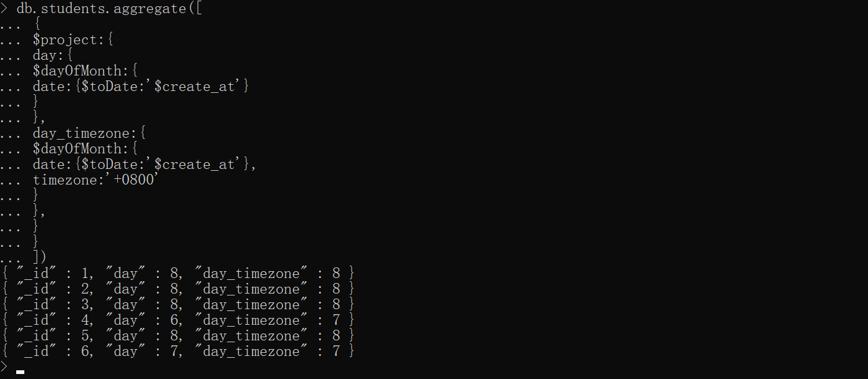Select the result row with _id 5

point(178,336)
